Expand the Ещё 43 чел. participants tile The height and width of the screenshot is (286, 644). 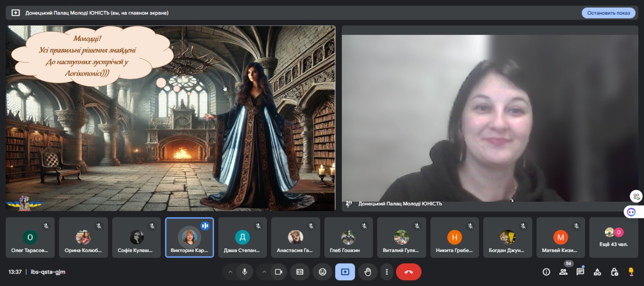point(613,237)
